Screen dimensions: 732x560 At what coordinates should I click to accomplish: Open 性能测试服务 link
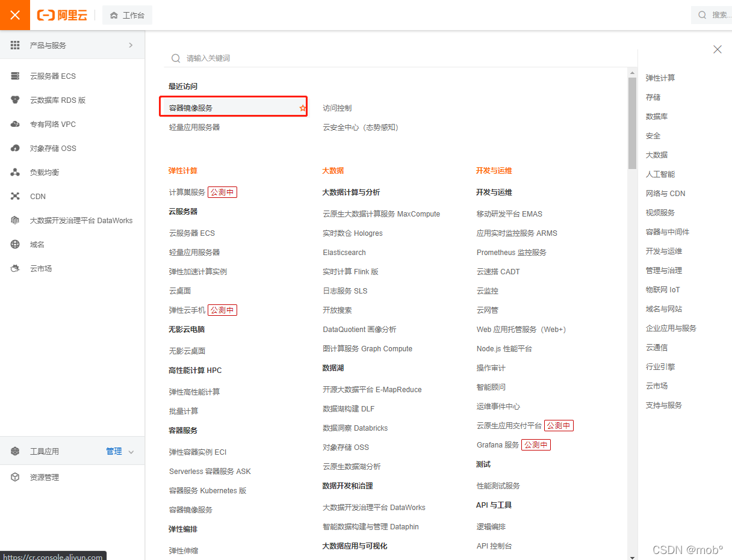(x=498, y=486)
